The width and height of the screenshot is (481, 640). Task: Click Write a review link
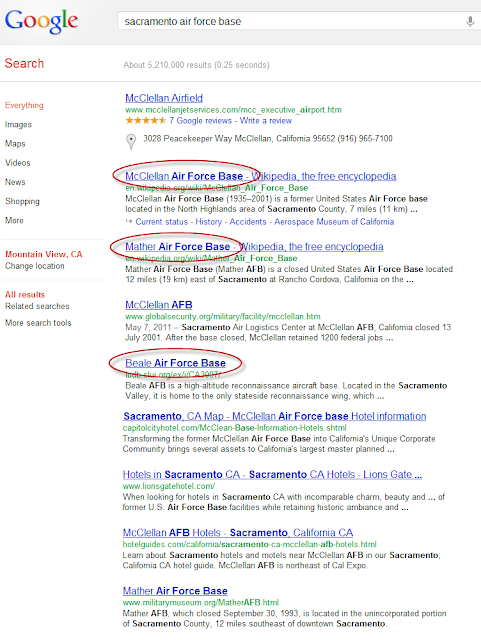pyautogui.click(x=266, y=120)
